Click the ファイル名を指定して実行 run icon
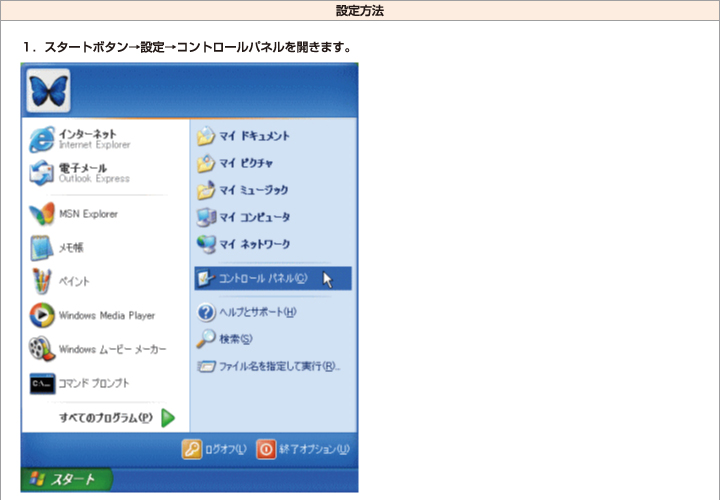Screen dimensions: 720x500 (206, 366)
